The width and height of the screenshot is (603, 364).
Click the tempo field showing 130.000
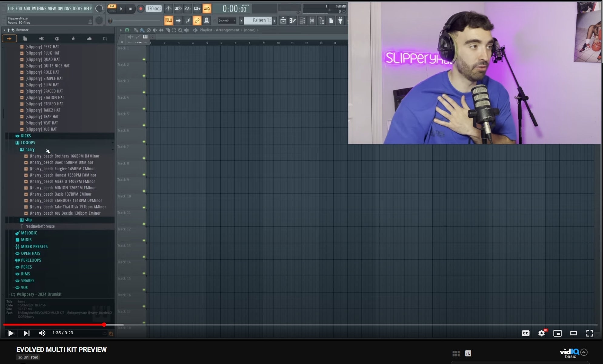(153, 8)
